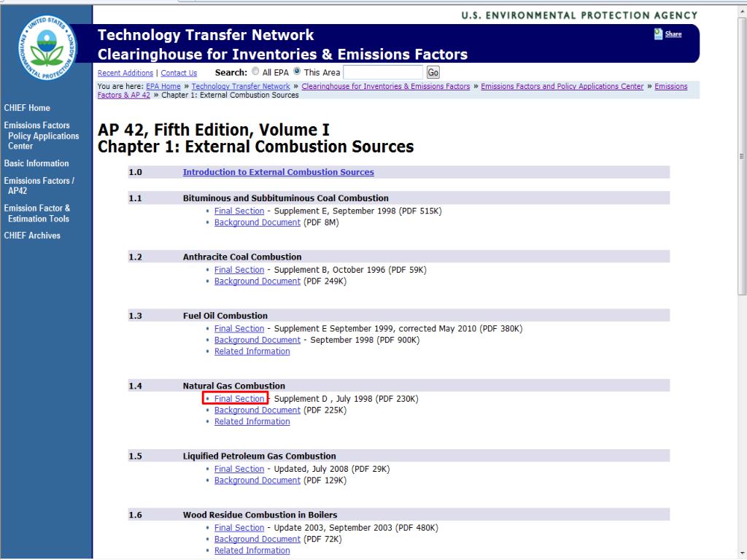The image size is (747, 560).
Task: Select Emissions Factors / AP42 sidebar item
Action: [39, 186]
